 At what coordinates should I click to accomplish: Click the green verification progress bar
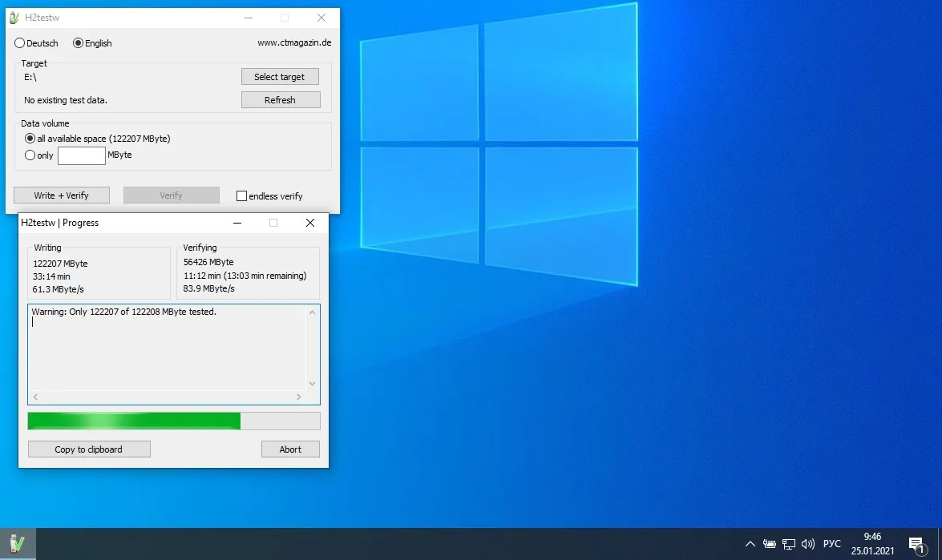(174, 421)
